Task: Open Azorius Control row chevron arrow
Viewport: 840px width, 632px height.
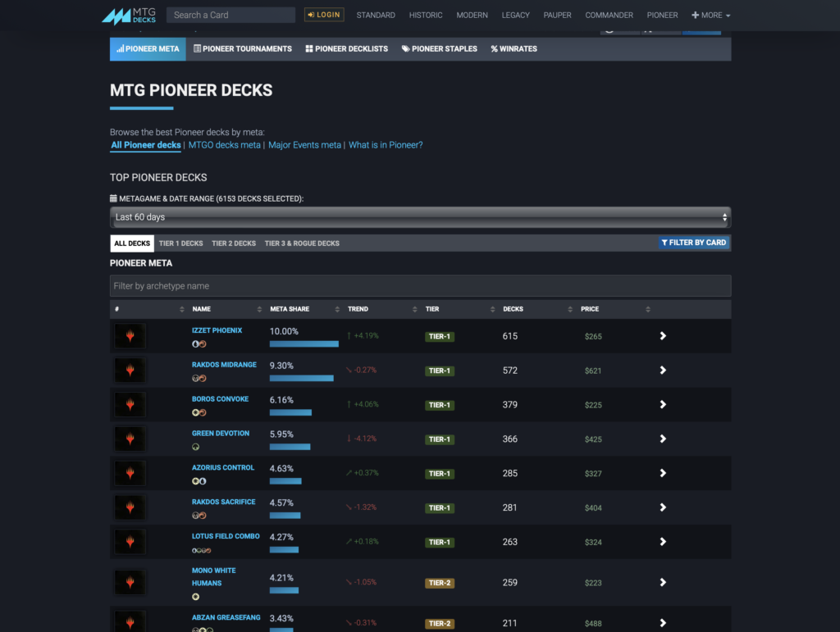Action: 663,473
